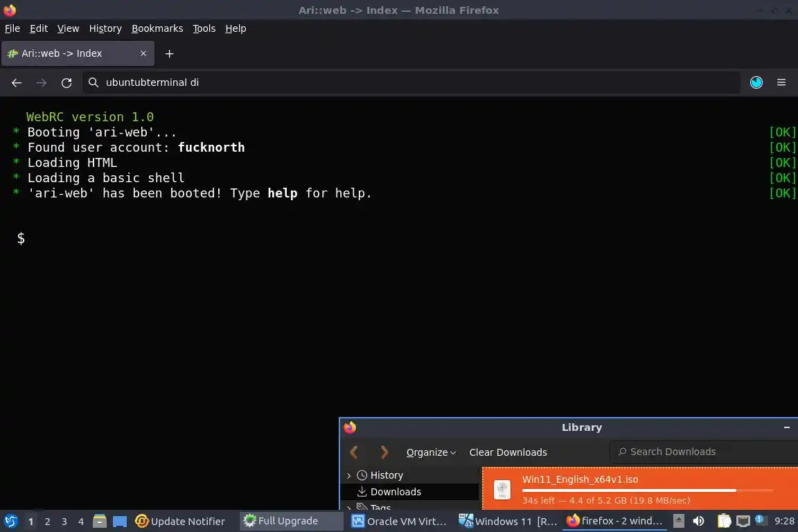The image size is (798, 532).
Task: Open the Bookmarks menu
Action: [157, 28]
